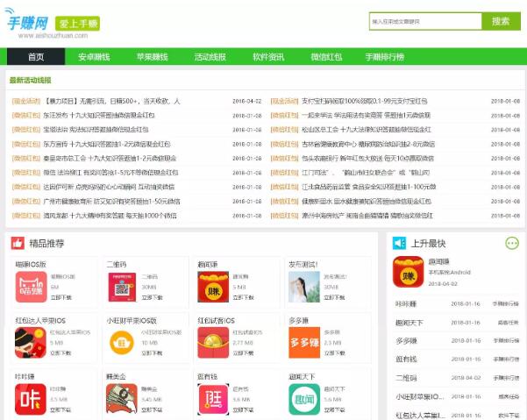The height and width of the screenshot is (420, 527).
Task: Click the 精品推荐 thumbs-up icon
Action: (x=17, y=243)
